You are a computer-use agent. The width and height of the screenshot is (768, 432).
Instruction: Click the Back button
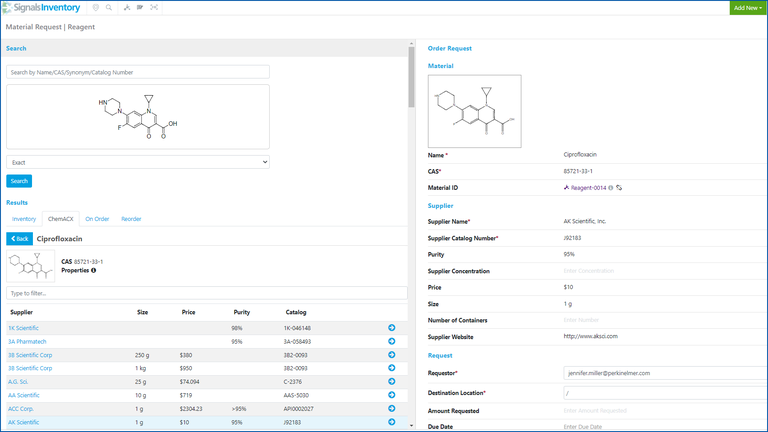20,239
